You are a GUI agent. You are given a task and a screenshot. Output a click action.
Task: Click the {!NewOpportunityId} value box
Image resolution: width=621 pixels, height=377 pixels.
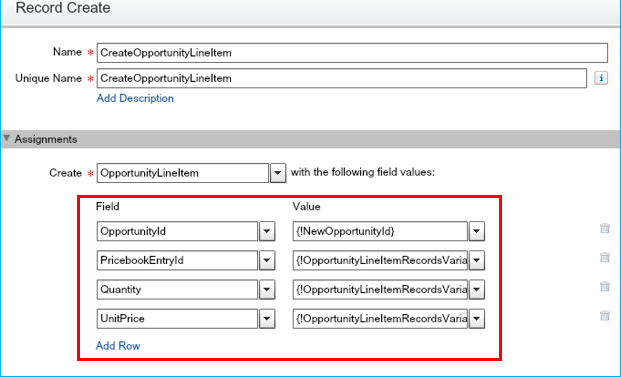click(x=380, y=231)
